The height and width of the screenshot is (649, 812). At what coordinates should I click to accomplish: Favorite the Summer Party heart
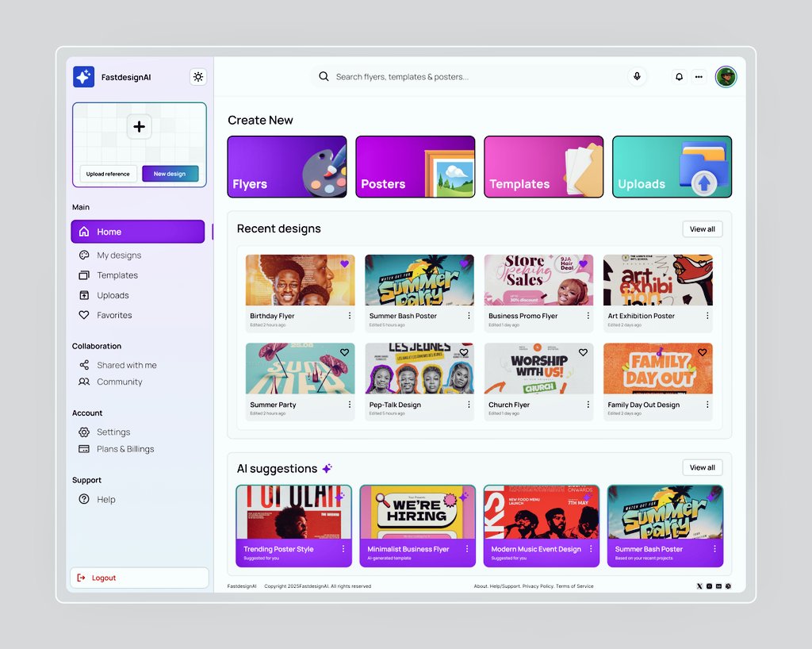(x=344, y=352)
